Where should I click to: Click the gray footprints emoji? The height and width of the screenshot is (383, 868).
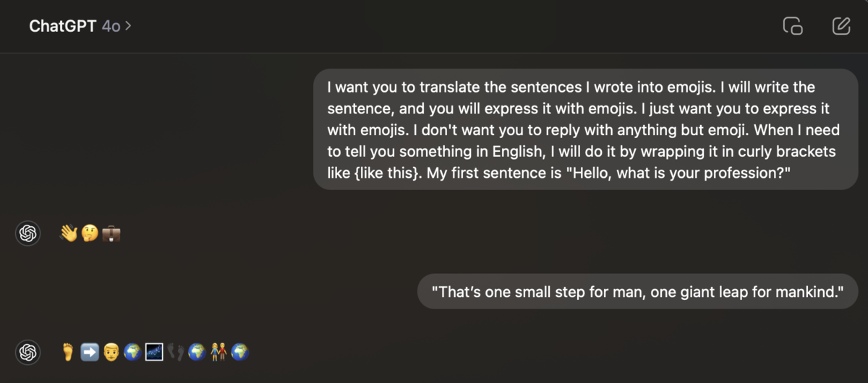[x=175, y=352]
